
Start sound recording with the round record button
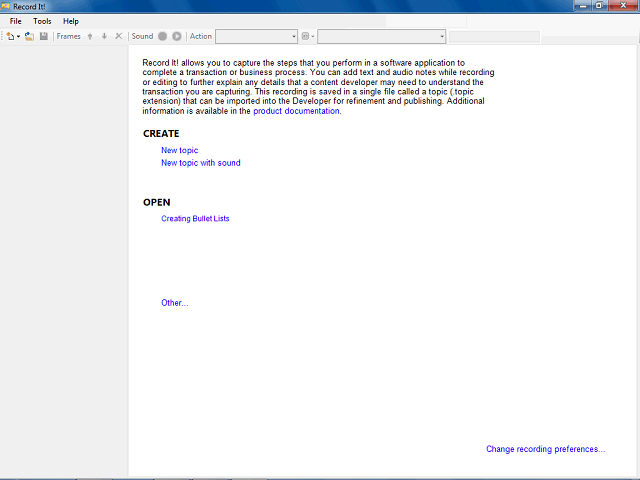162,36
